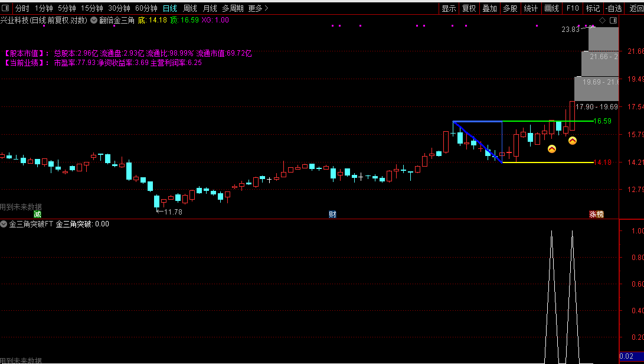The image size is (644, 364).
Task: Open the indicator menu circle beside 翻倍金三角
Action: pyautogui.click(x=94, y=20)
